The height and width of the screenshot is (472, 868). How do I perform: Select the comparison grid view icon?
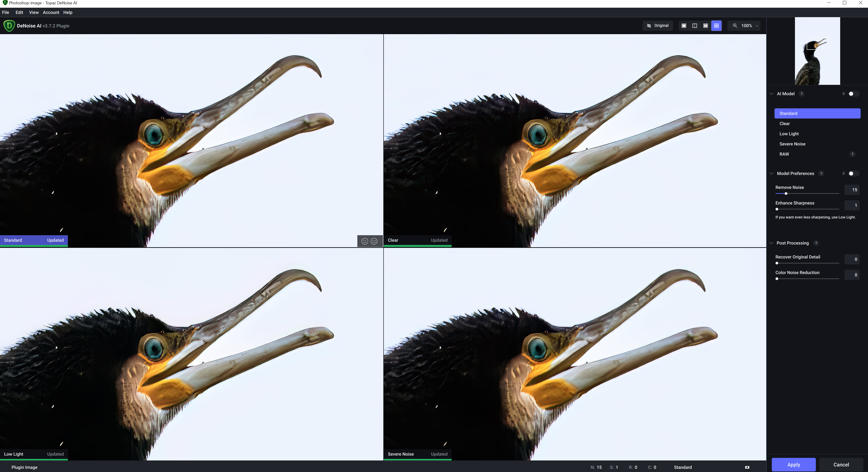(716, 26)
